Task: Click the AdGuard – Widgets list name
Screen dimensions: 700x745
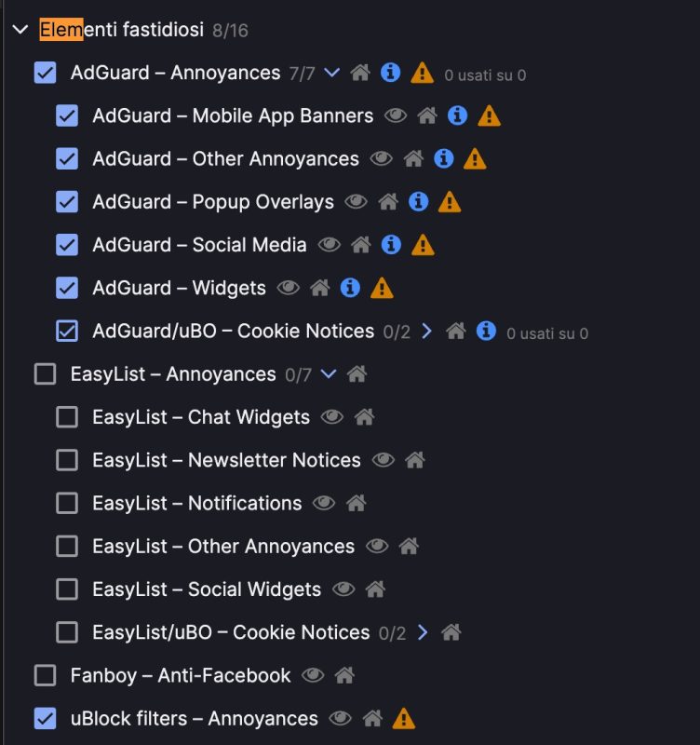Action: 179,288
